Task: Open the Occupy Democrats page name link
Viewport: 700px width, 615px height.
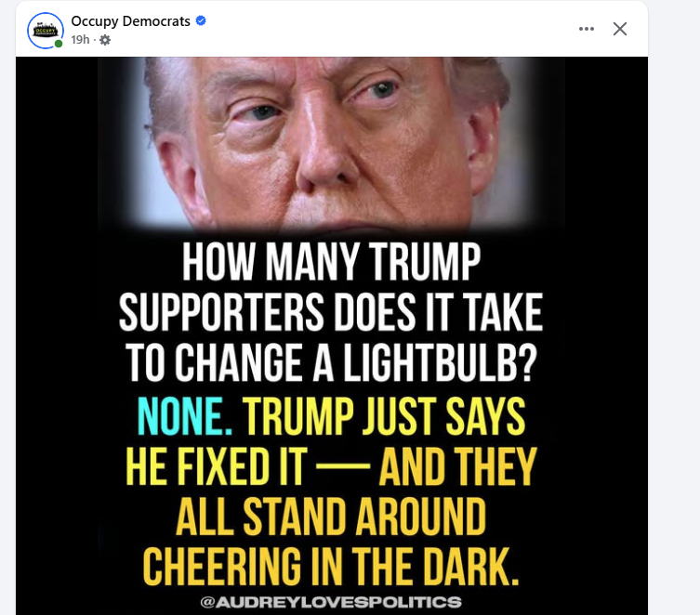Action: (131, 20)
